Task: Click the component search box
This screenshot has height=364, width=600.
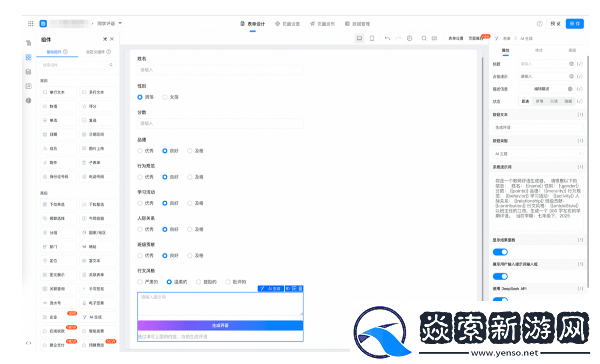Action: click(x=78, y=65)
